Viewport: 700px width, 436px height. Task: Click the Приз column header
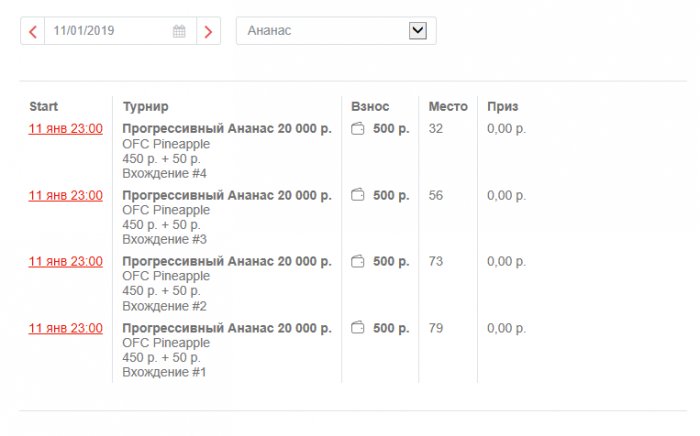click(x=502, y=106)
